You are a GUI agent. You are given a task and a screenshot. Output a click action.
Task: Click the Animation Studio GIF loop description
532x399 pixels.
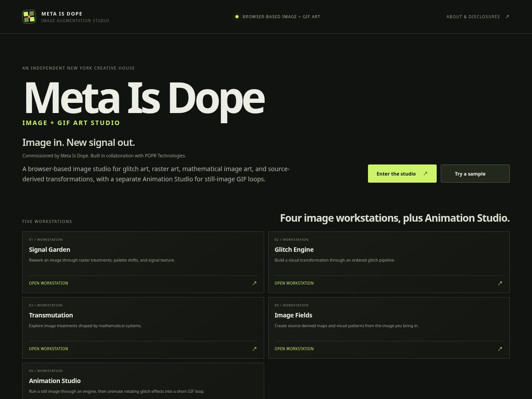click(117, 391)
